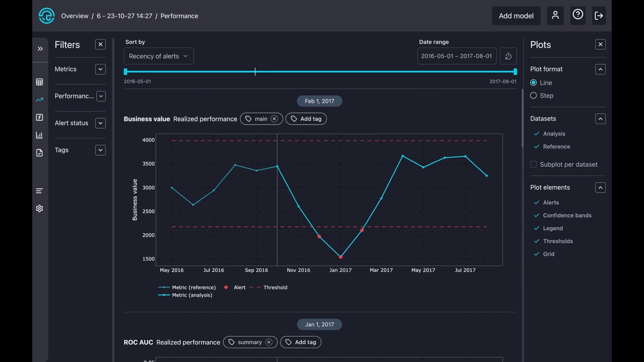Click the date range input field
Image resolution: width=644 pixels, height=362 pixels.
tap(457, 56)
